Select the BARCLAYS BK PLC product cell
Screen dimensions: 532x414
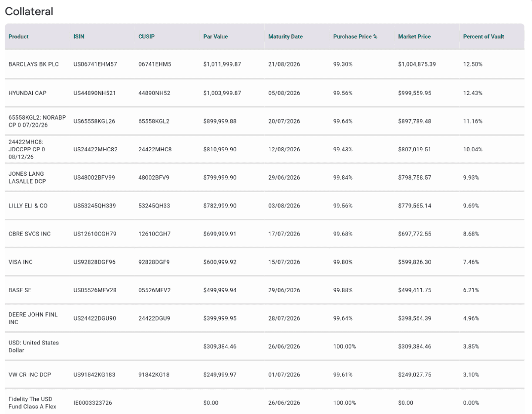coord(34,64)
